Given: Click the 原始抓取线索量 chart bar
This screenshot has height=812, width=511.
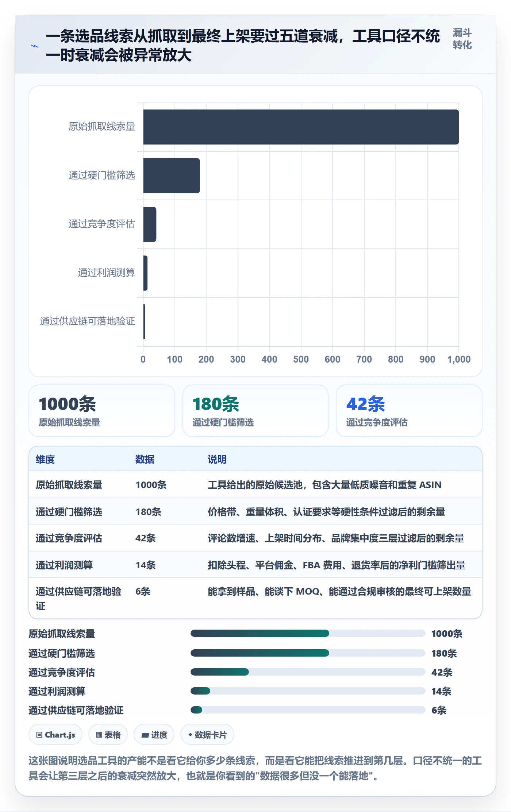Looking at the screenshot, I should pyautogui.click(x=301, y=127).
